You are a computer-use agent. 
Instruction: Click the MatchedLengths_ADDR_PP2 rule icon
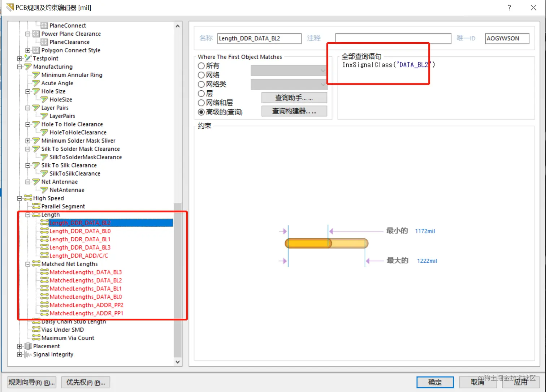point(44,305)
